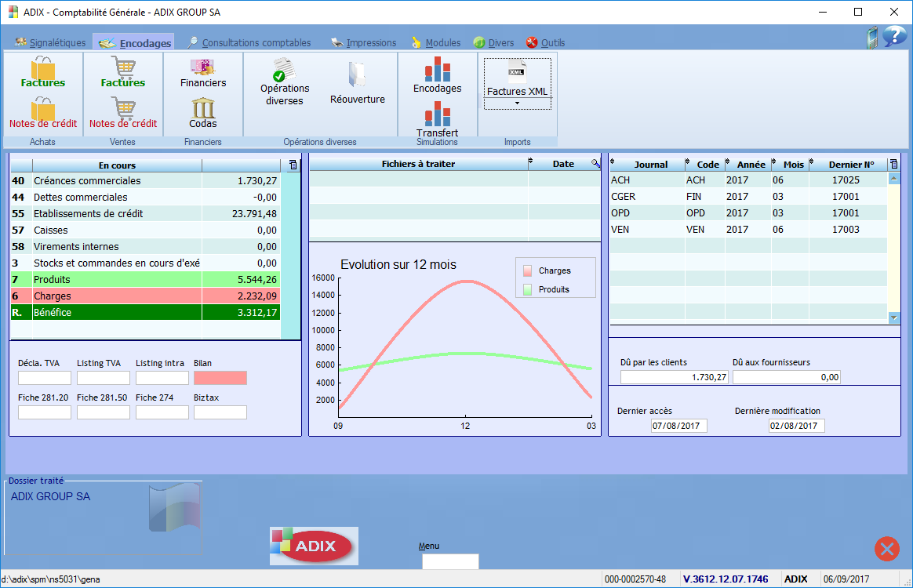Select the CGER journal row
The width and height of the screenshot is (913, 588).
tap(748, 197)
